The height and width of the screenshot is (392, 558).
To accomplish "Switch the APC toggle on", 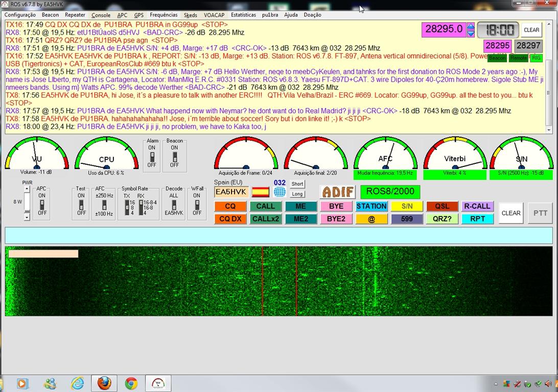I will (42, 204).
